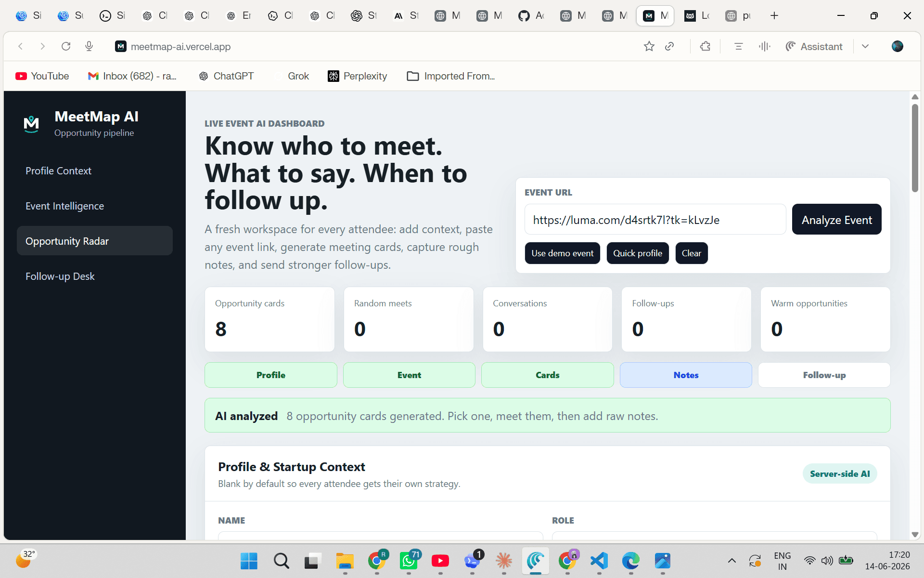This screenshot has width=924, height=578.
Task: Switch to the GitHub browser tab
Action: pyautogui.click(x=531, y=16)
